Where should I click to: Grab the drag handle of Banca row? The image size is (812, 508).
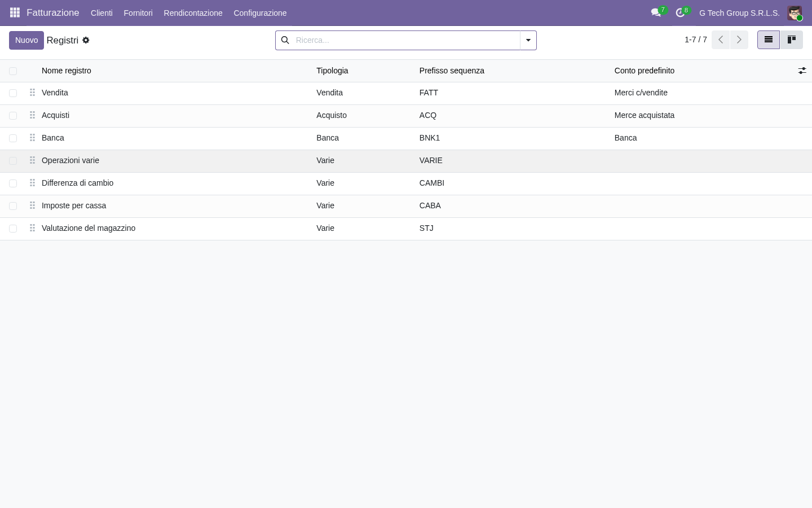click(x=32, y=138)
